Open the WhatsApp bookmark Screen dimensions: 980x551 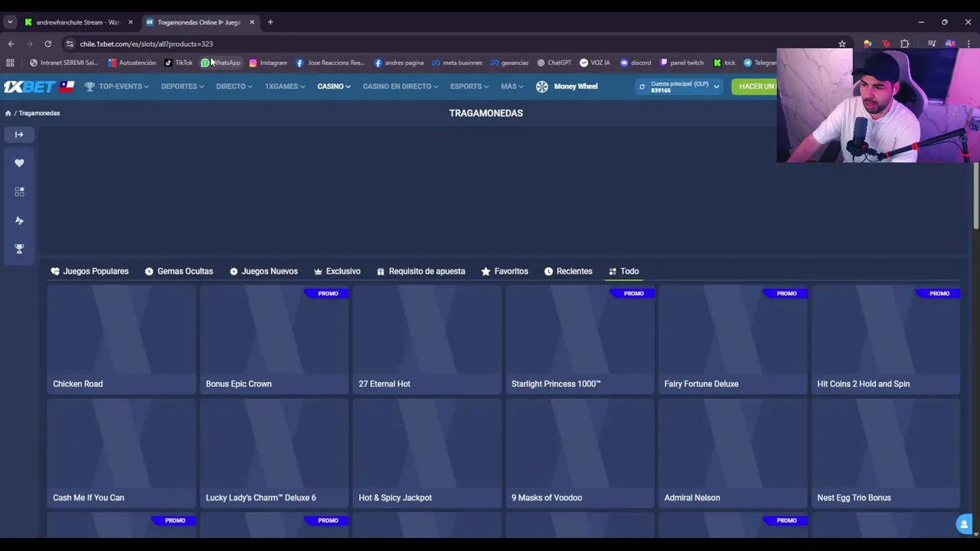pos(221,63)
